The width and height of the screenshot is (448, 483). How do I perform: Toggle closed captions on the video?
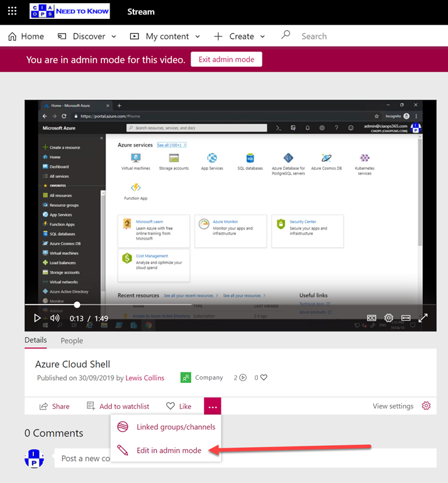click(372, 318)
